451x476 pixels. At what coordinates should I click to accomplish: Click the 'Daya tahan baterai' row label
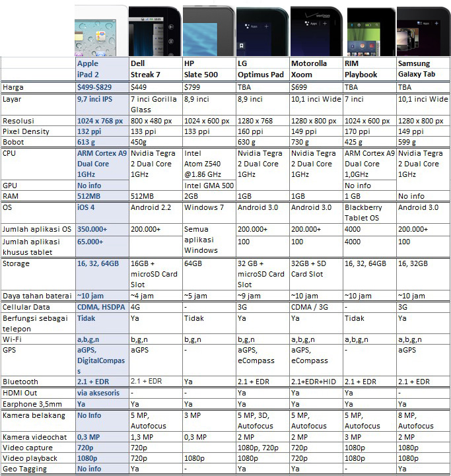37,296
